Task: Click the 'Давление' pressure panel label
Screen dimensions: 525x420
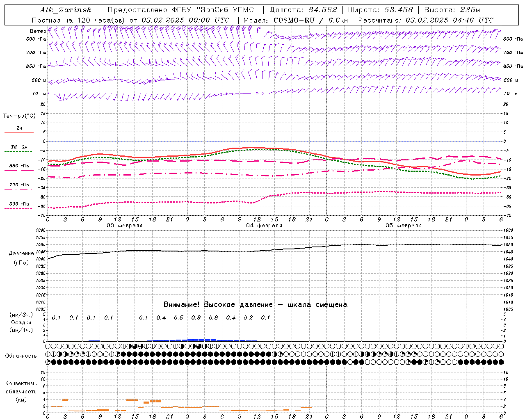Action: (x=21, y=253)
